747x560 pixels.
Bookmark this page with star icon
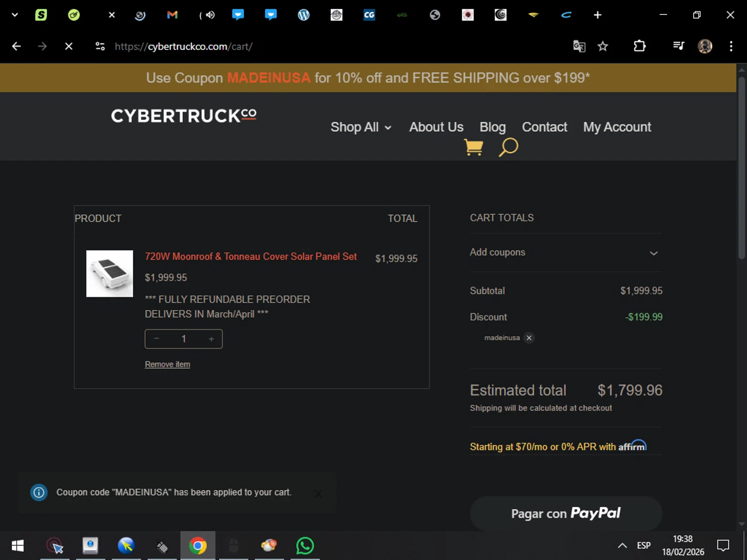603,46
